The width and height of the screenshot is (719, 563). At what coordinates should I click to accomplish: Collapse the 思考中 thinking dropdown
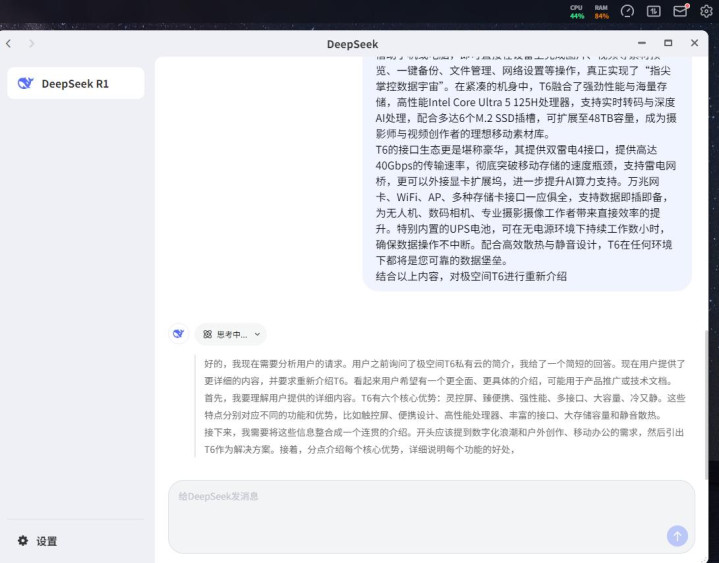(231, 334)
